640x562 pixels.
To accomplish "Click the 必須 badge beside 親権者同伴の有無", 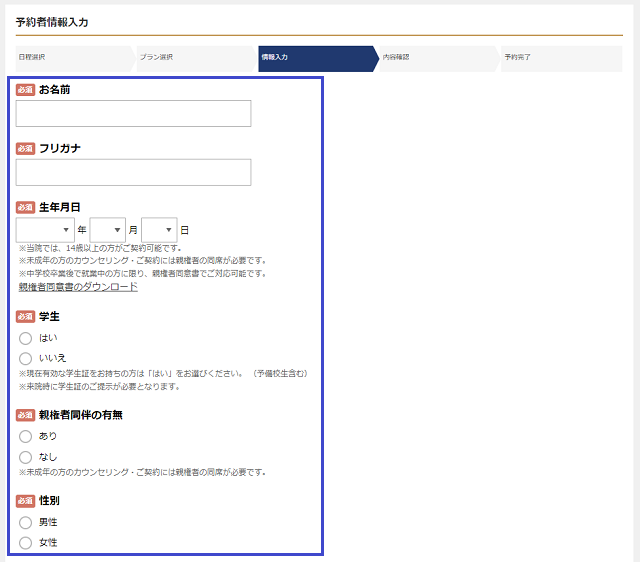I will (25, 415).
